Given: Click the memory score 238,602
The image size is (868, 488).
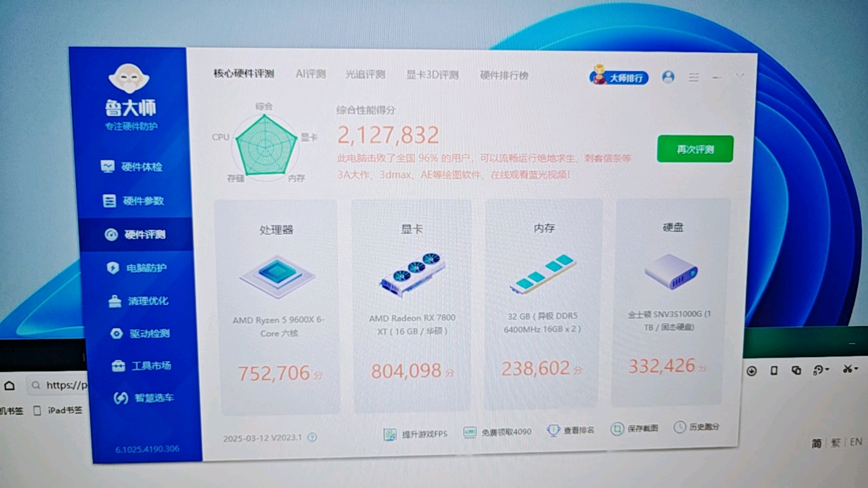Looking at the screenshot, I should [x=536, y=368].
